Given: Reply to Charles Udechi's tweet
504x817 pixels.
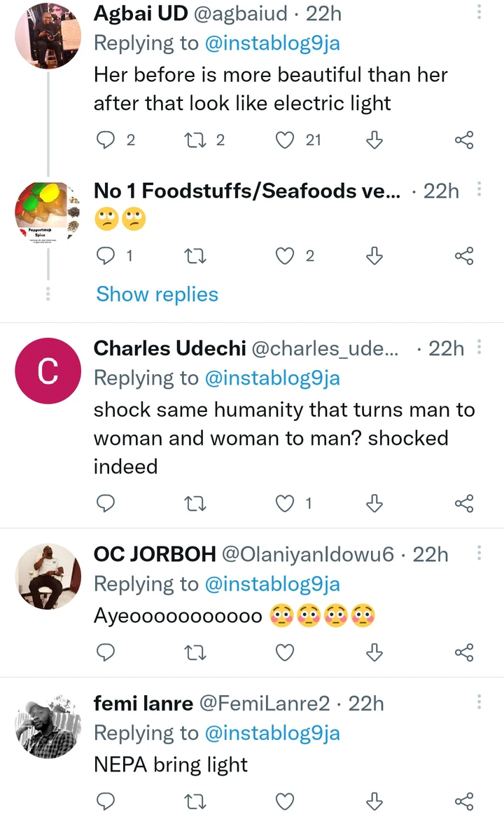Looking at the screenshot, I should point(105,503).
